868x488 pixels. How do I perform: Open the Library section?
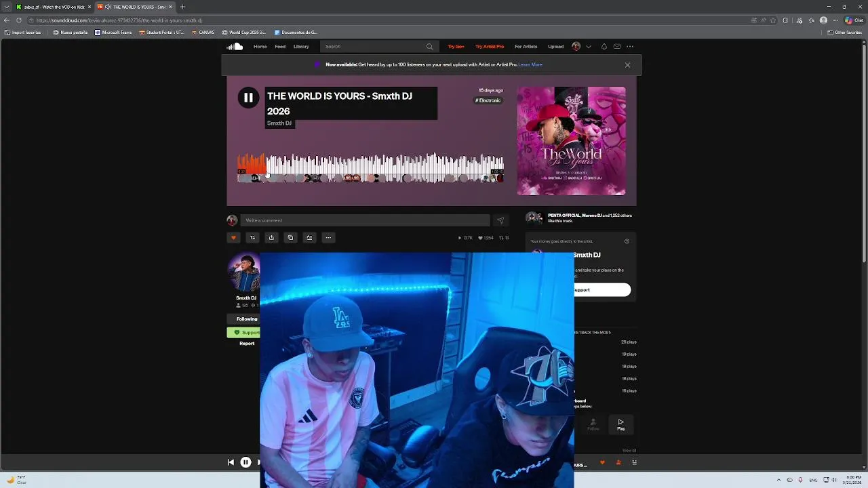[x=301, y=47]
